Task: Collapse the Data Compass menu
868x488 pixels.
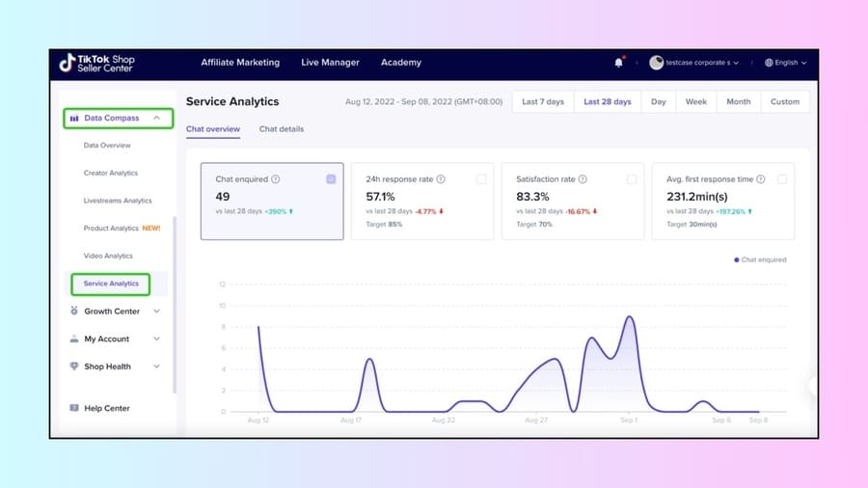Action: (x=157, y=119)
